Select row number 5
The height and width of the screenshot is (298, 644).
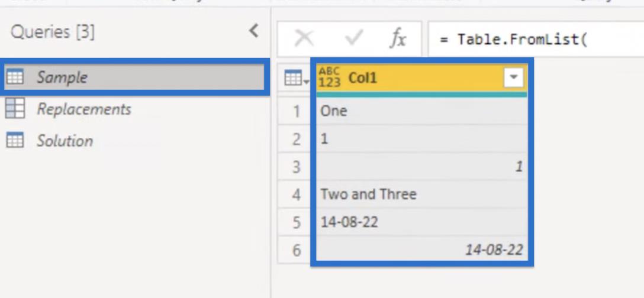[296, 222]
